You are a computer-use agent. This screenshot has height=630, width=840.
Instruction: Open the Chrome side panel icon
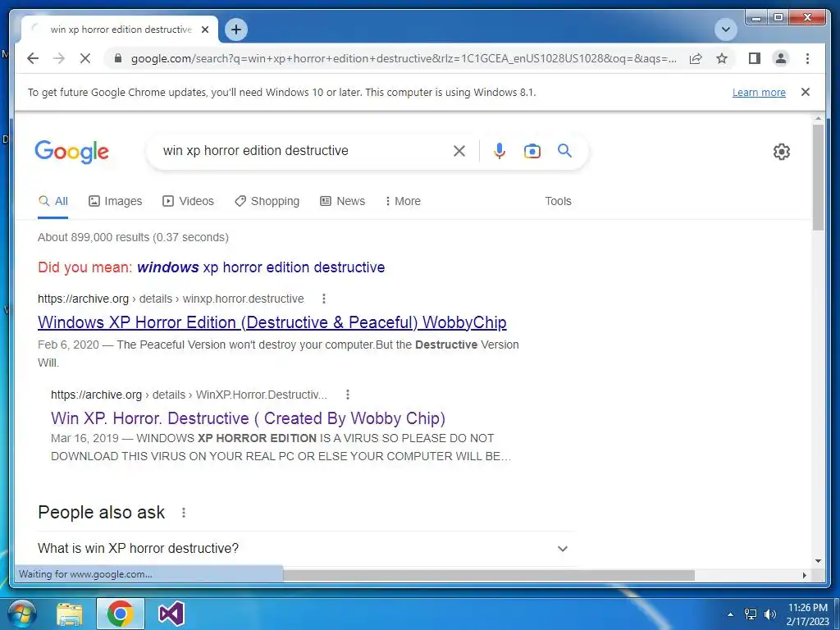click(x=755, y=58)
